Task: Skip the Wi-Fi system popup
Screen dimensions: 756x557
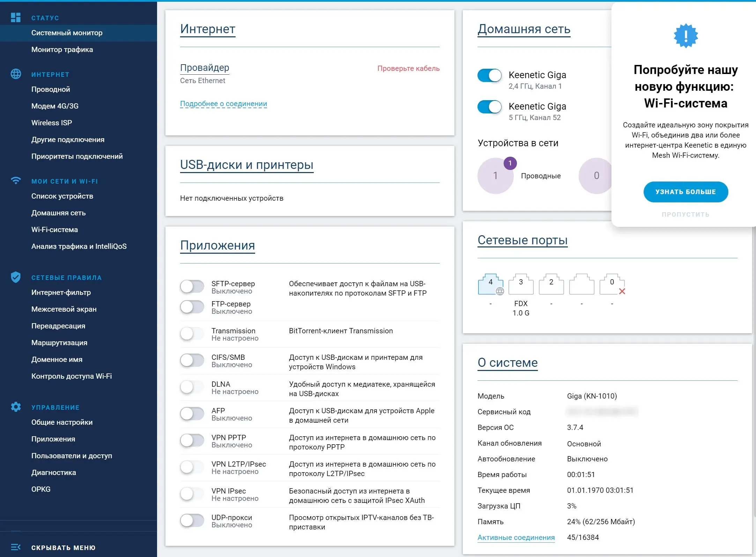Action: (x=685, y=214)
